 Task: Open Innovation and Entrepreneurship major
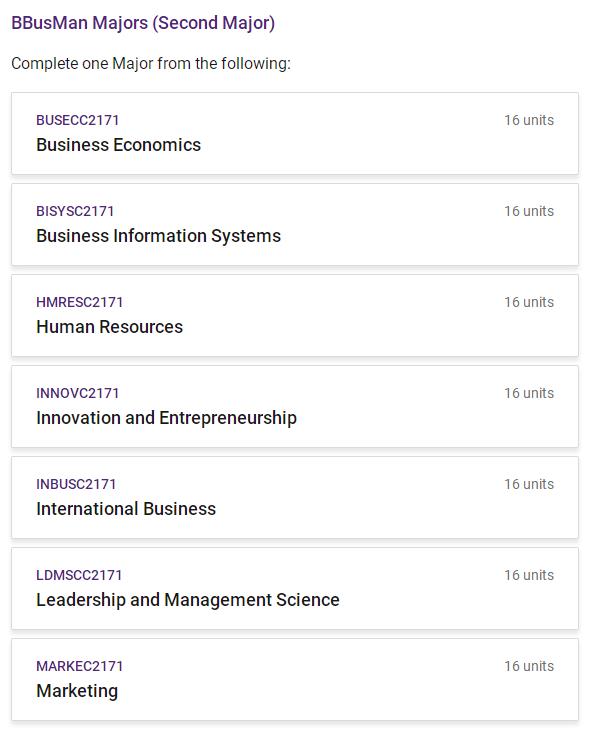tap(295, 407)
